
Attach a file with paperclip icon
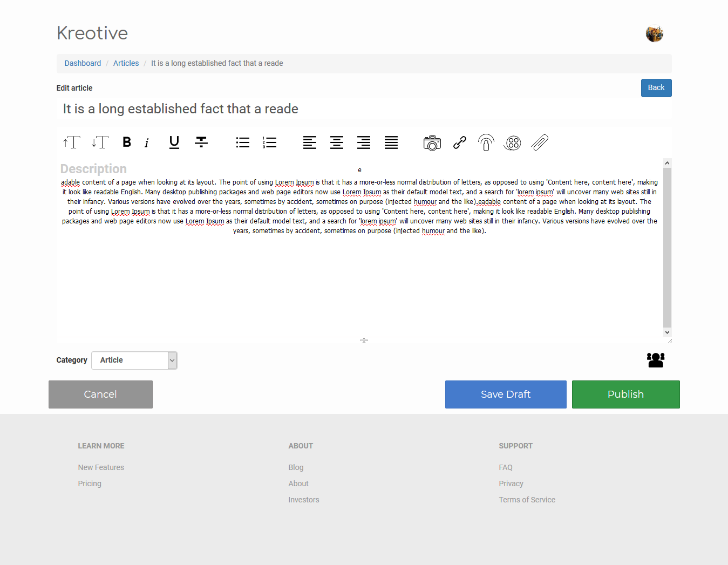[x=540, y=142]
